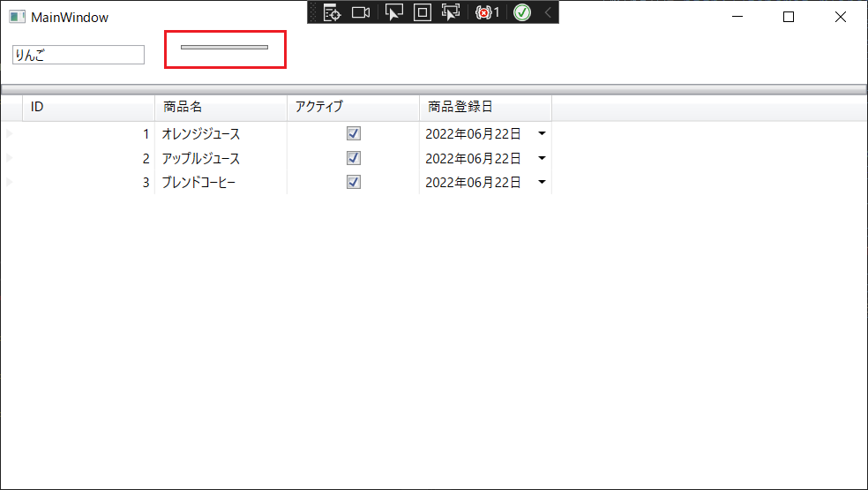Open date picker dropdown in オレンジジュース row
The image size is (868, 490).
(x=542, y=133)
